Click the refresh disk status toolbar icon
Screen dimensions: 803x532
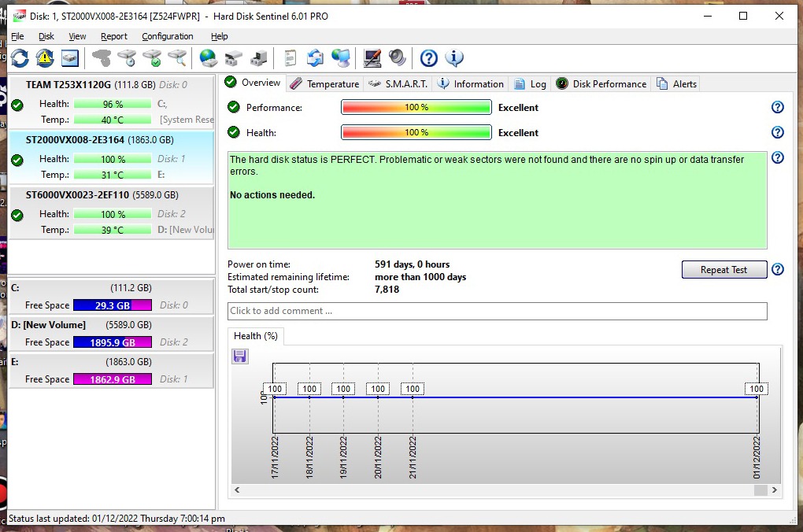20,57
